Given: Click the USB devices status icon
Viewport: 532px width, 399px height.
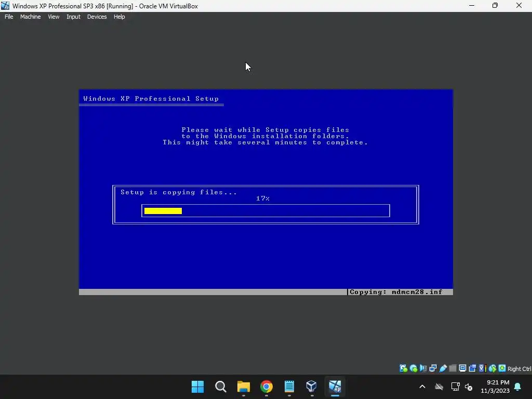Looking at the screenshot, I should (x=443, y=368).
